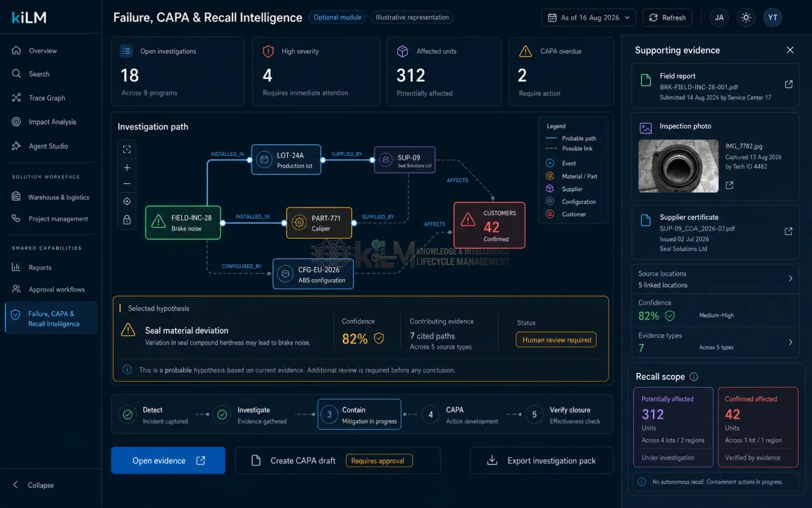Open the YT profile avatar
The height and width of the screenshot is (508, 812).
[x=772, y=17]
